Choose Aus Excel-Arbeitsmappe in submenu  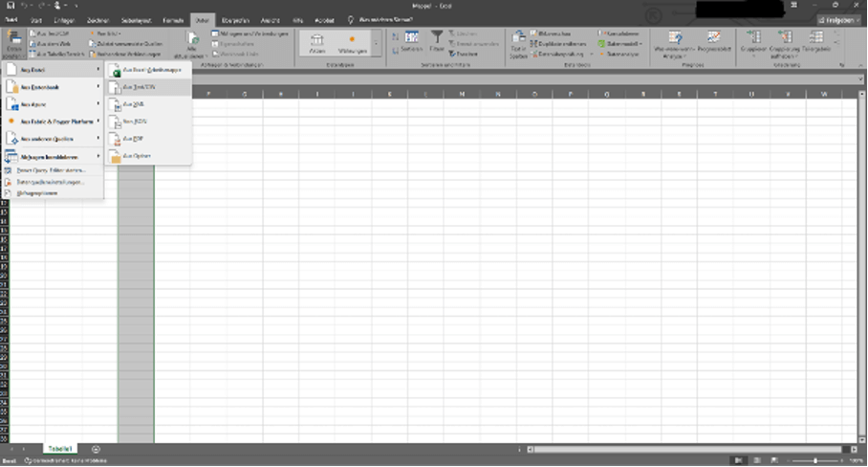[148, 71]
